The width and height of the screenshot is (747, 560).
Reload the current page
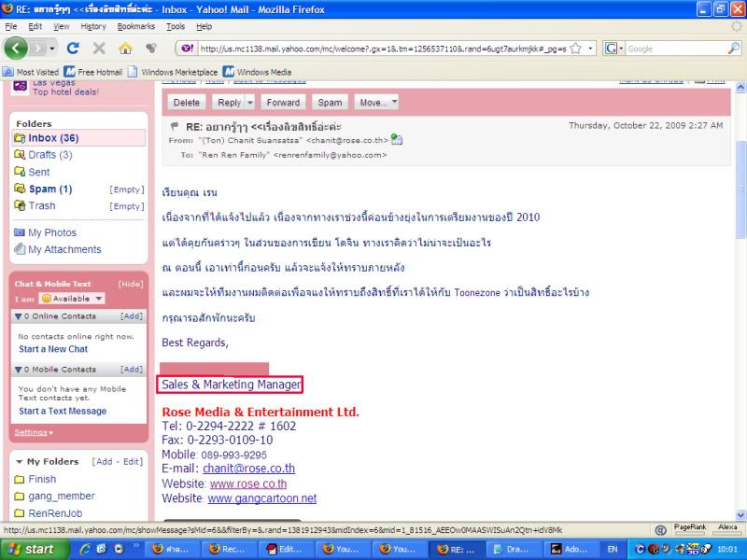coord(73,49)
